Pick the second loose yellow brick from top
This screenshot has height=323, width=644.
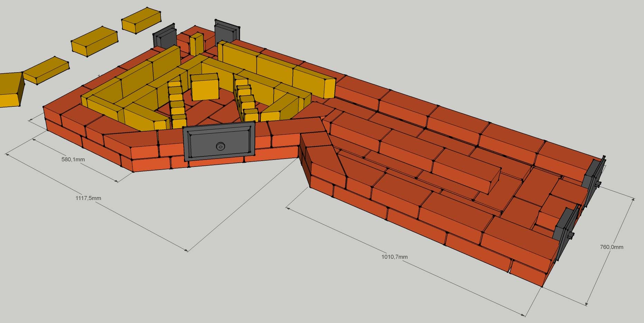click(x=94, y=41)
